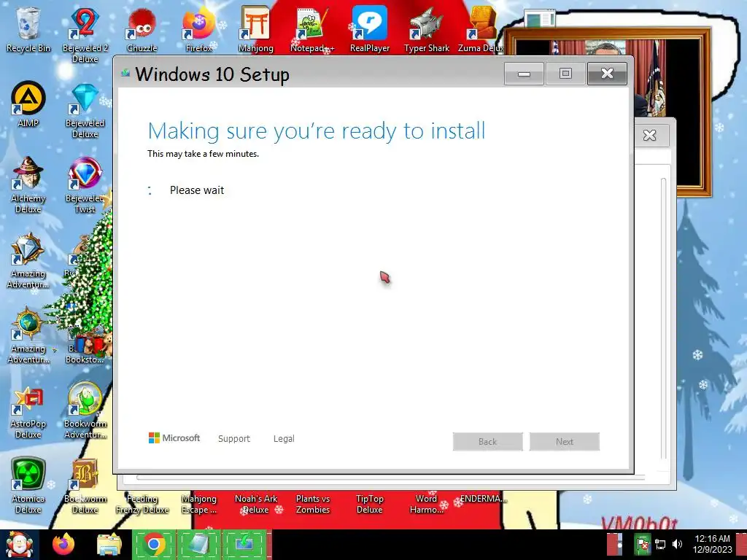
Task: Minimize the Windows 10 Setup window
Action: (524, 74)
